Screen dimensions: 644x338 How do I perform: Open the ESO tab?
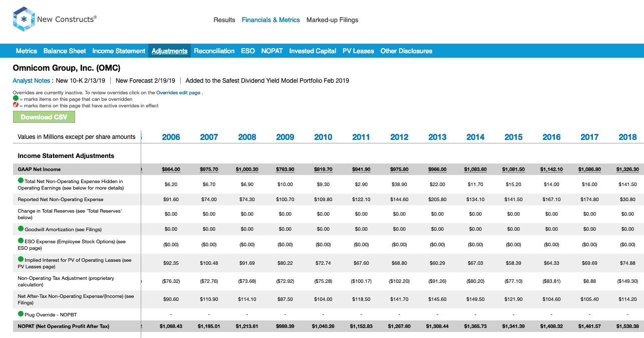(x=248, y=51)
